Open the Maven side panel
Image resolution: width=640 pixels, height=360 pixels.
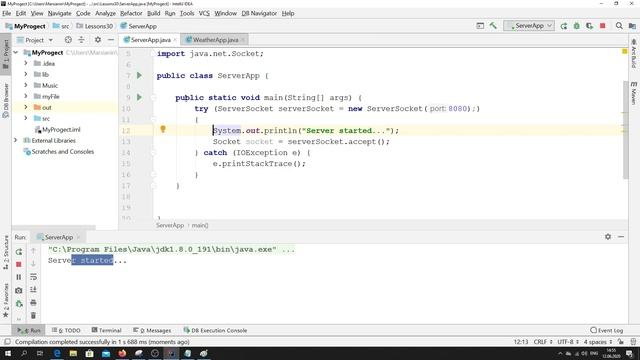(633, 93)
